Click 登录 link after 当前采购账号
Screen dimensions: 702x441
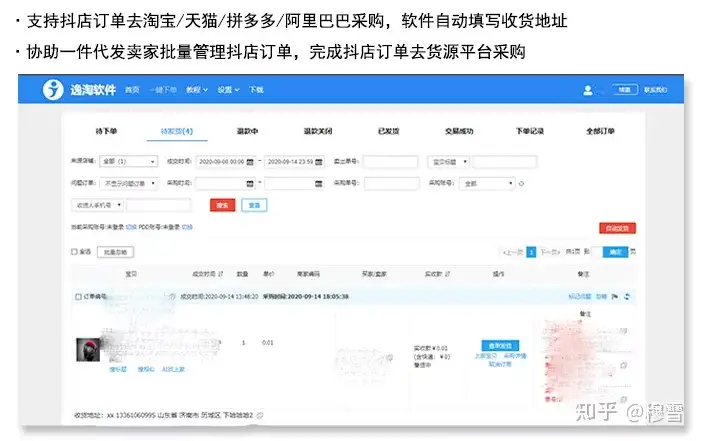[x=131, y=227]
